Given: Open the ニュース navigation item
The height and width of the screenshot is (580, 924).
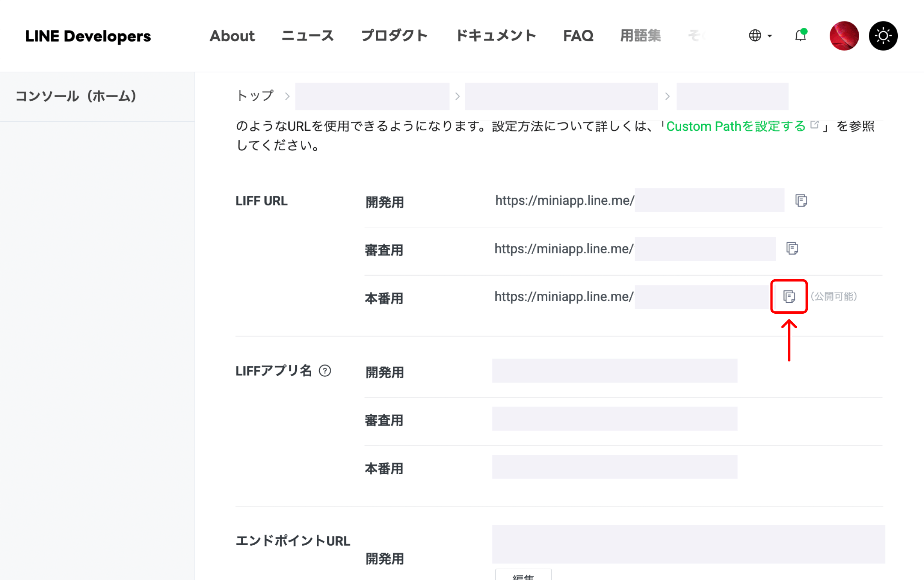Looking at the screenshot, I should pos(307,36).
